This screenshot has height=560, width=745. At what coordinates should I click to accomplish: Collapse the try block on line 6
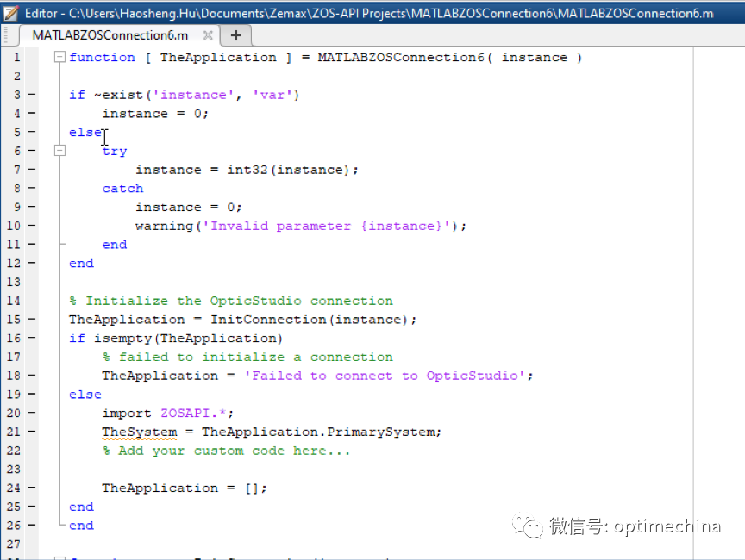click(x=59, y=151)
